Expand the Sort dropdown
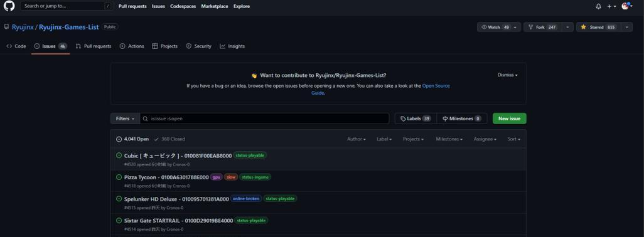 pos(514,139)
